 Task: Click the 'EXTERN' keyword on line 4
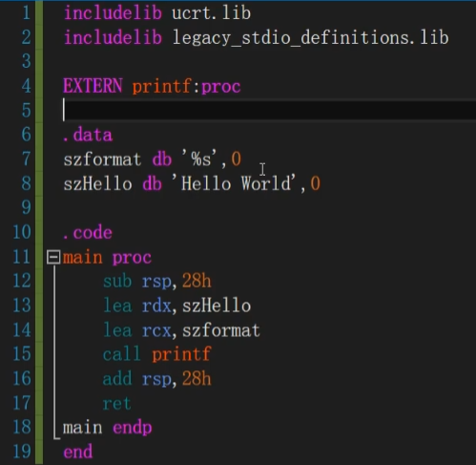point(93,86)
